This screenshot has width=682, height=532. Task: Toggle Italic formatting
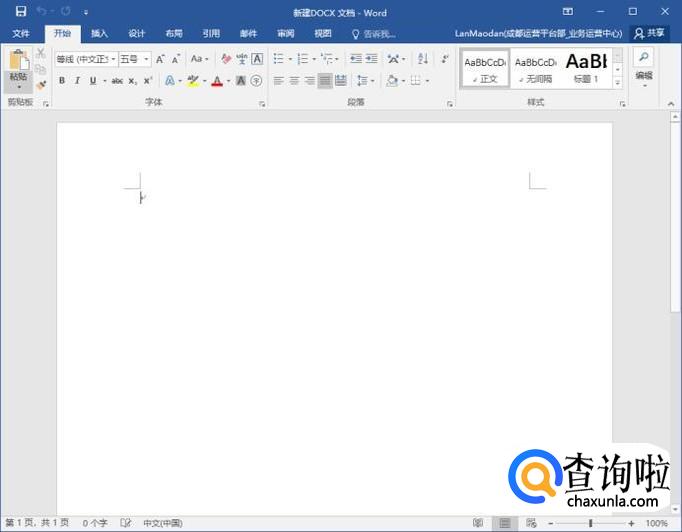77,80
